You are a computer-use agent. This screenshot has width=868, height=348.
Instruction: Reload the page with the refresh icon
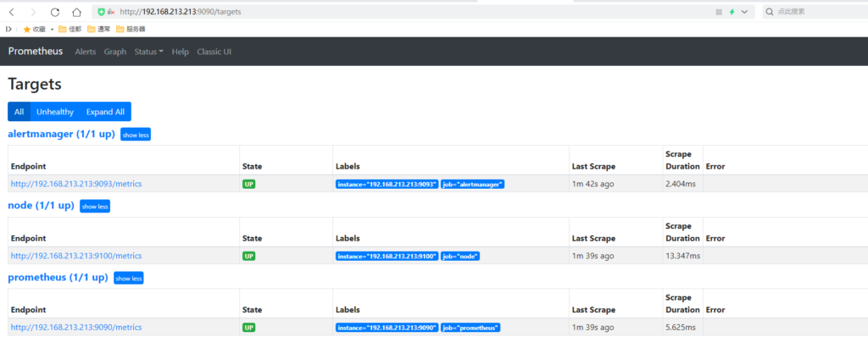point(55,12)
